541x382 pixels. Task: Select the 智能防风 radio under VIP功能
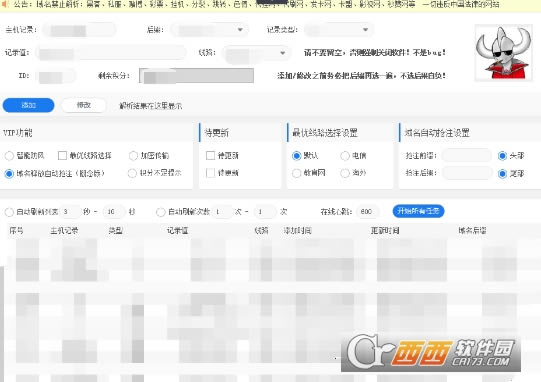9,156
